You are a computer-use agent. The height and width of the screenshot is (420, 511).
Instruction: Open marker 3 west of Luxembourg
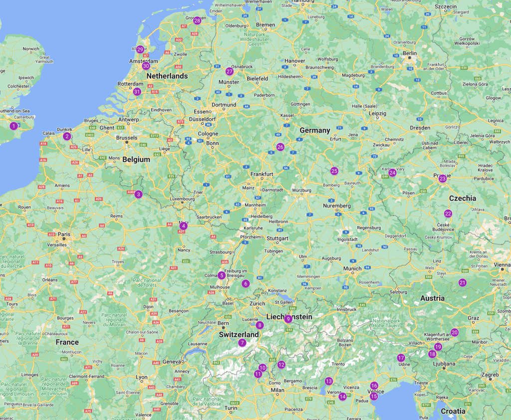(x=139, y=194)
